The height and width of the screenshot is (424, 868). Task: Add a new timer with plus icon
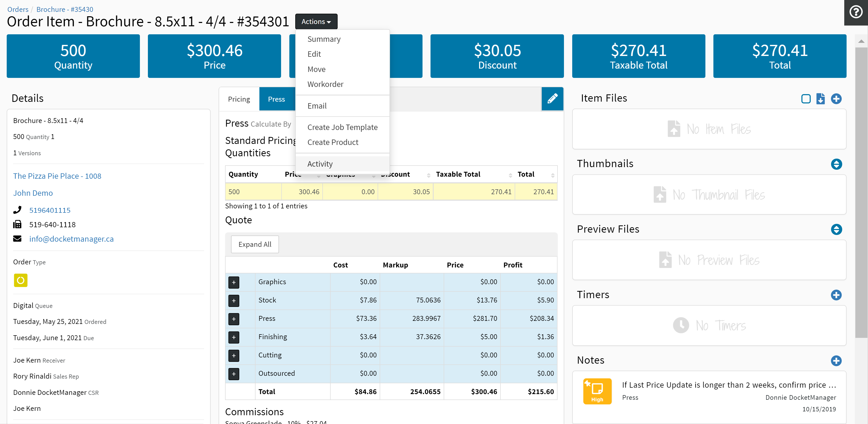click(836, 295)
